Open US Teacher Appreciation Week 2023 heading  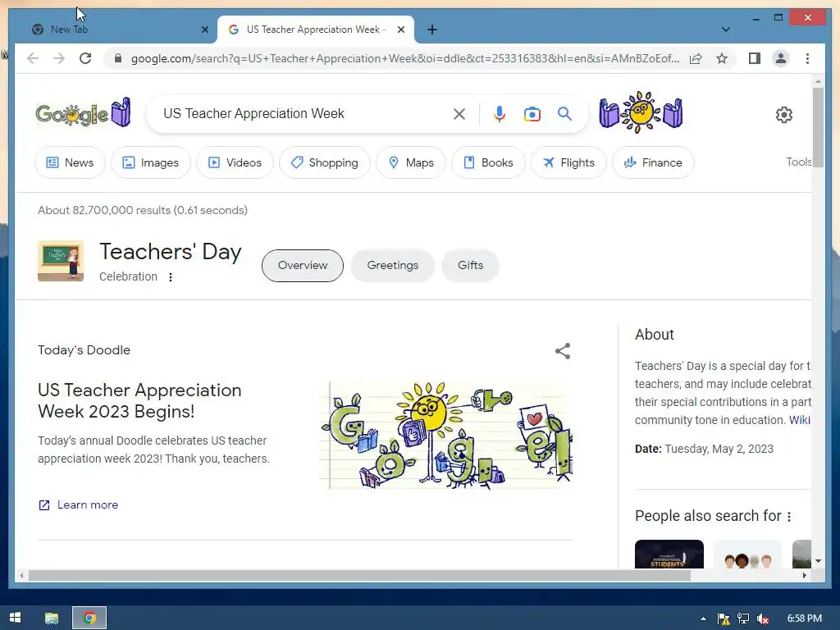(139, 400)
